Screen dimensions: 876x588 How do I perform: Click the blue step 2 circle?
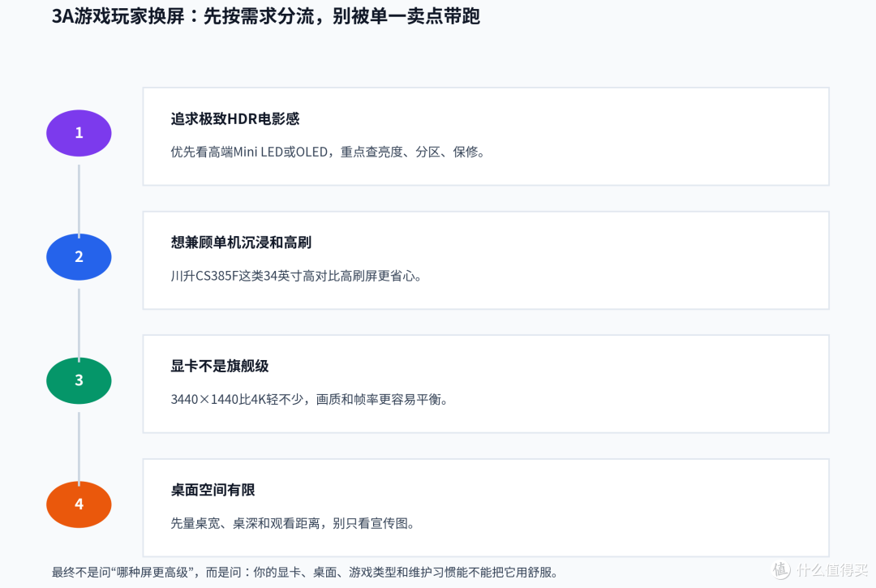point(79,257)
